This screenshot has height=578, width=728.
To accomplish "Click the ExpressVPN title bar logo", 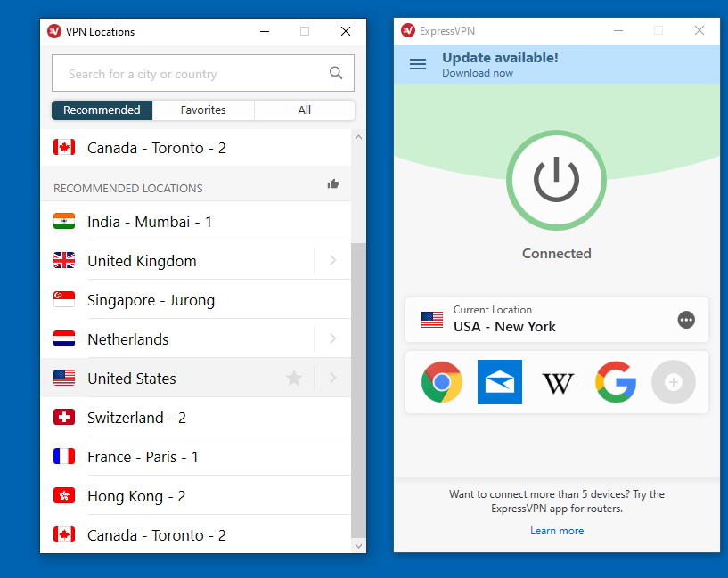I will click(x=408, y=30).
